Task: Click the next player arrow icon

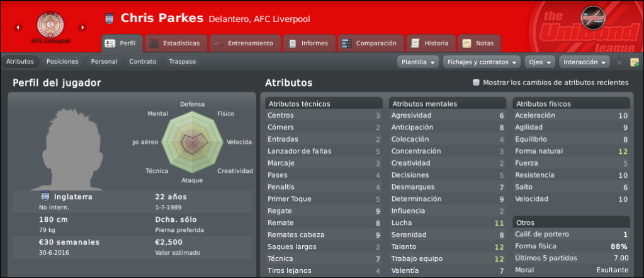Action: (x=82, y=28)
